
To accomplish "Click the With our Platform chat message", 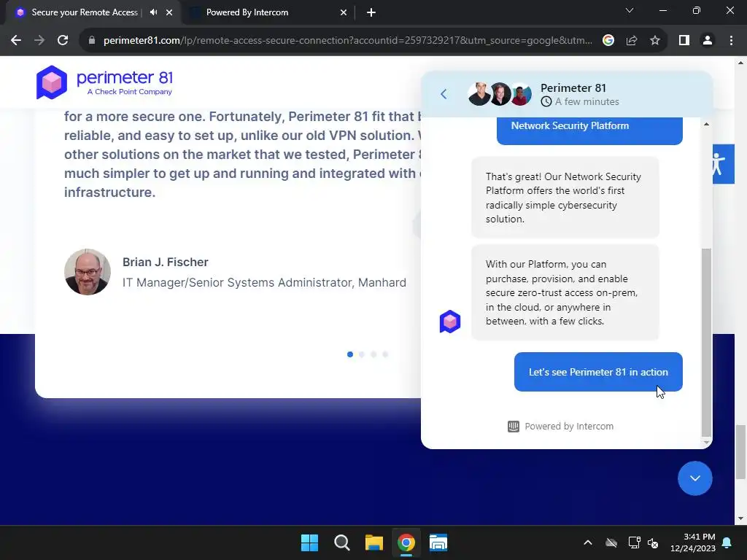I will (x=565, y=292).
